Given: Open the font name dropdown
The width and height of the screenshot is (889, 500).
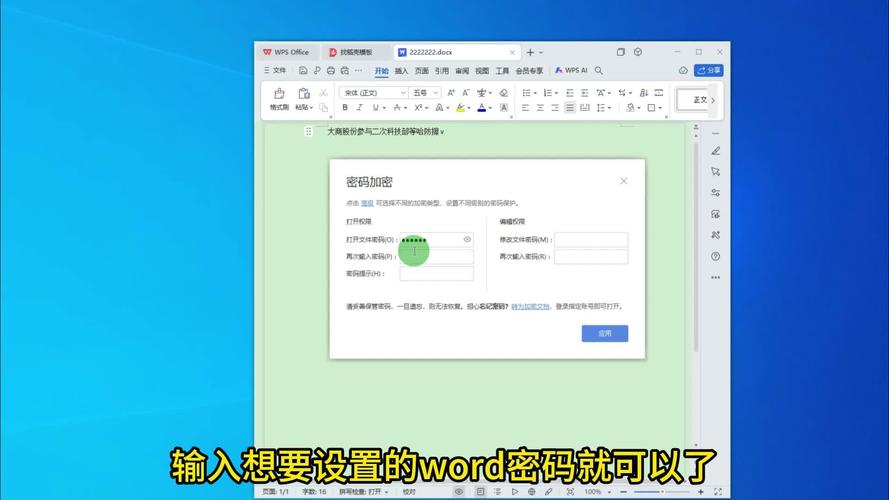Looking at the screenshot, I should 403,92.
